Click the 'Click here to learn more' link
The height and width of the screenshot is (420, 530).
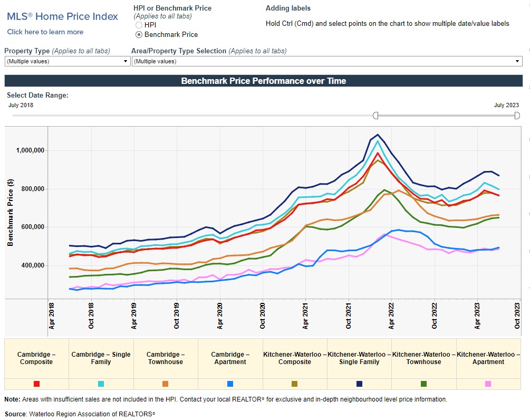(x=45, y=32)
